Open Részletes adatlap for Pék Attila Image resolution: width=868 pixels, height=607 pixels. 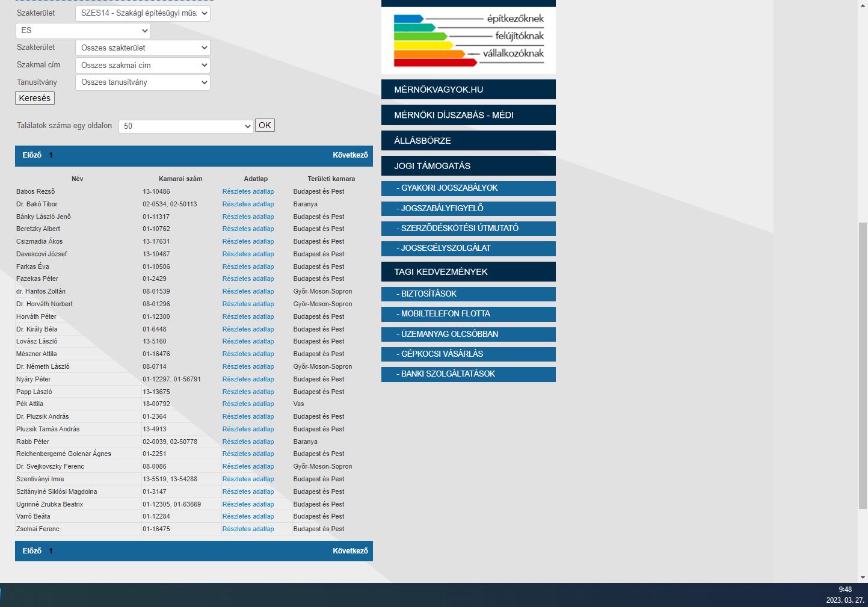[x=248, y=404]
